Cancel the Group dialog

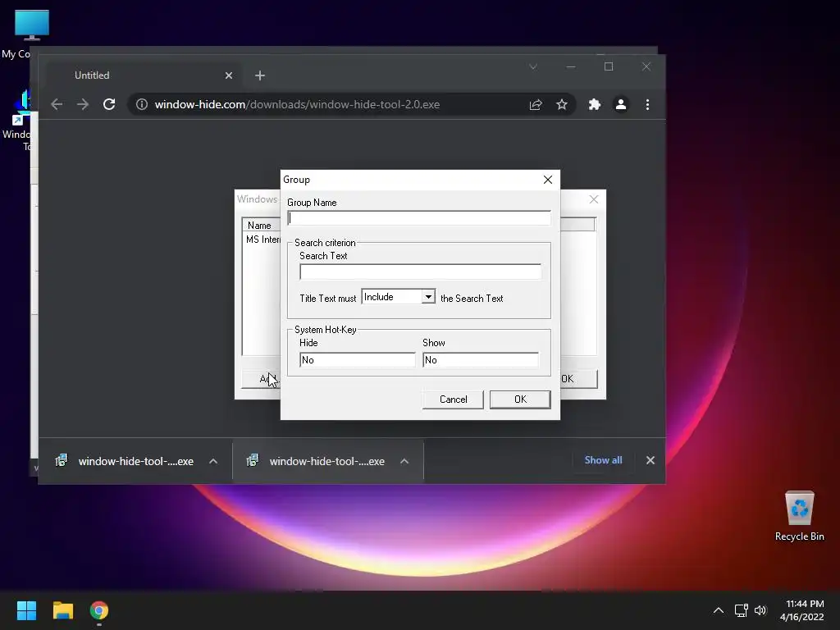click(453, 399)
